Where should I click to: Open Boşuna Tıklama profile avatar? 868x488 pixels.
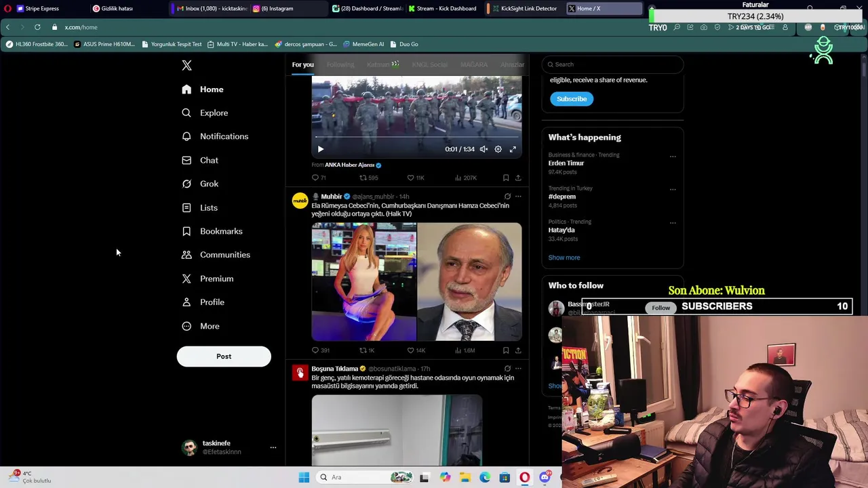300,373
